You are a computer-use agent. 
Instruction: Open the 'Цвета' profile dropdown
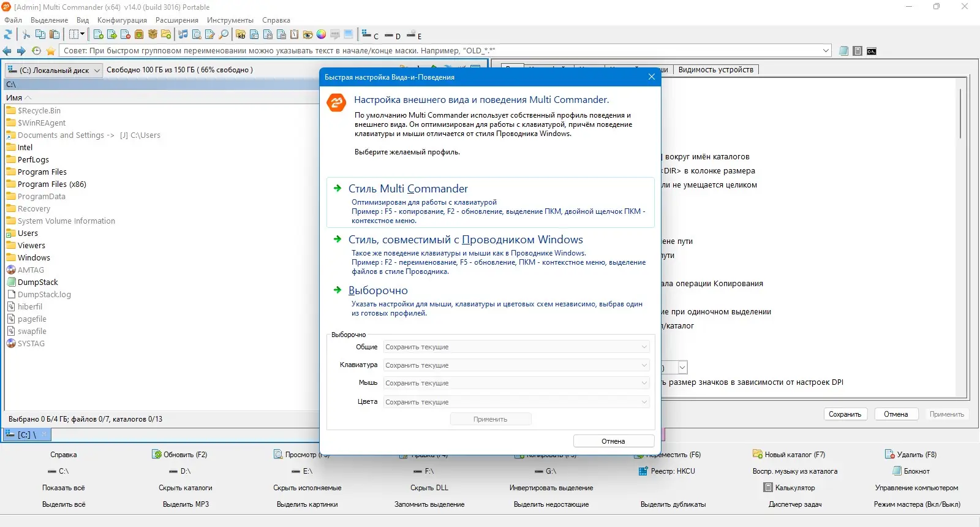pyautogui.click(x=516, y=402)
